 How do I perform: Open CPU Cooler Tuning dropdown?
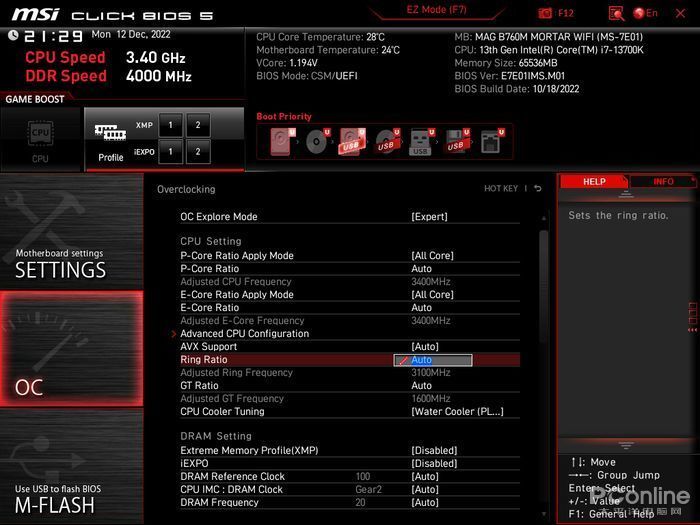pyautogui.click(x=457, y=411)
